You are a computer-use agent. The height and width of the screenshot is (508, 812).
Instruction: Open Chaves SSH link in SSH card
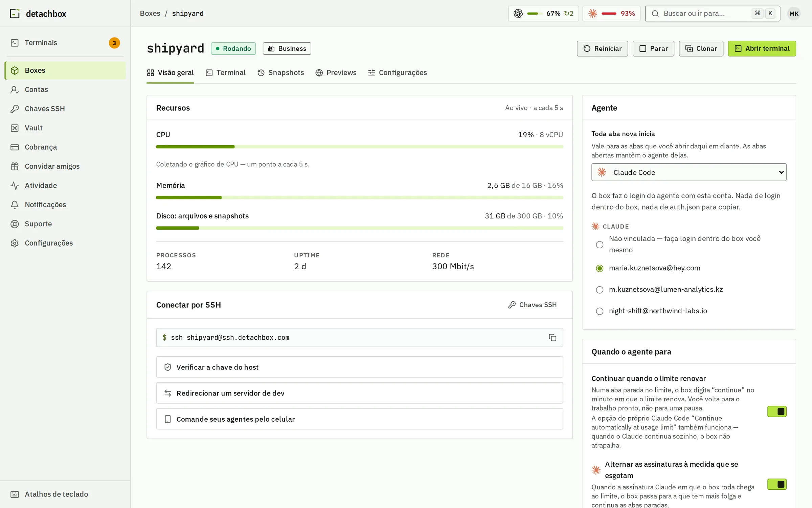pyautogui.click(x=533, y=305)
